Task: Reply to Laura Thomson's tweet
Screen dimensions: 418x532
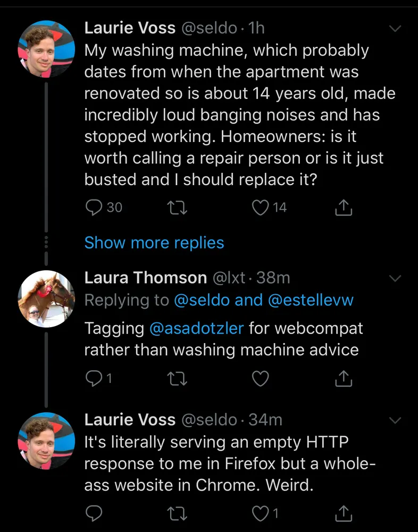Action: point(93,378)
